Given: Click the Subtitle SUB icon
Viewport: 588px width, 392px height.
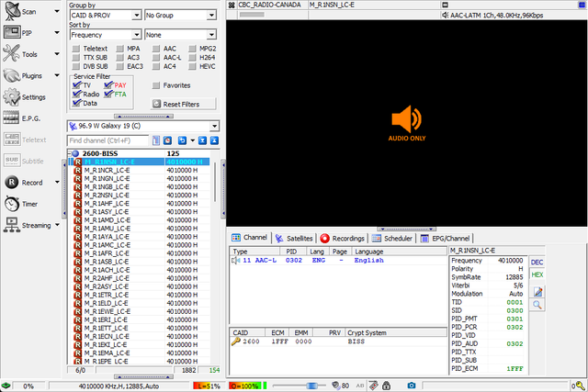Looking at the screenshot, I should click(x=12, y=161).
